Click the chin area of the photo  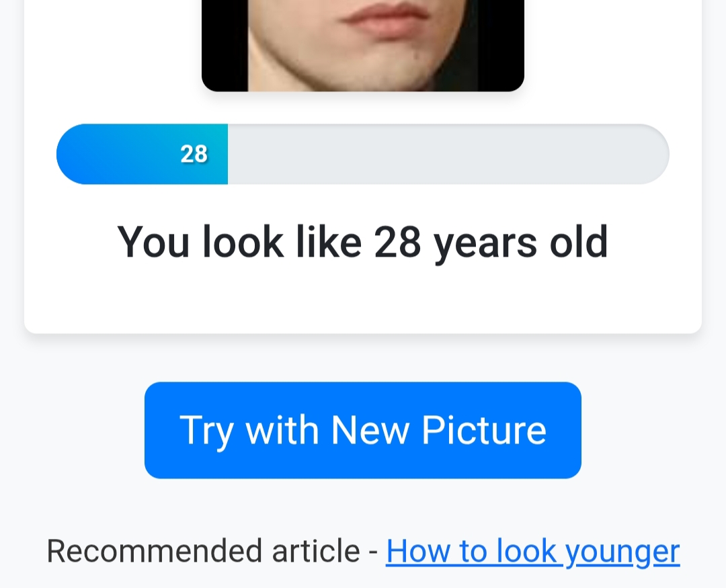coord(376,67)
